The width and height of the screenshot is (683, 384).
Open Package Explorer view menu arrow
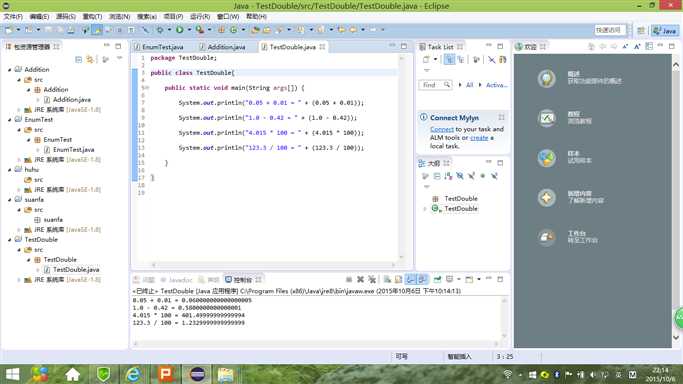(x=119, y=59)
